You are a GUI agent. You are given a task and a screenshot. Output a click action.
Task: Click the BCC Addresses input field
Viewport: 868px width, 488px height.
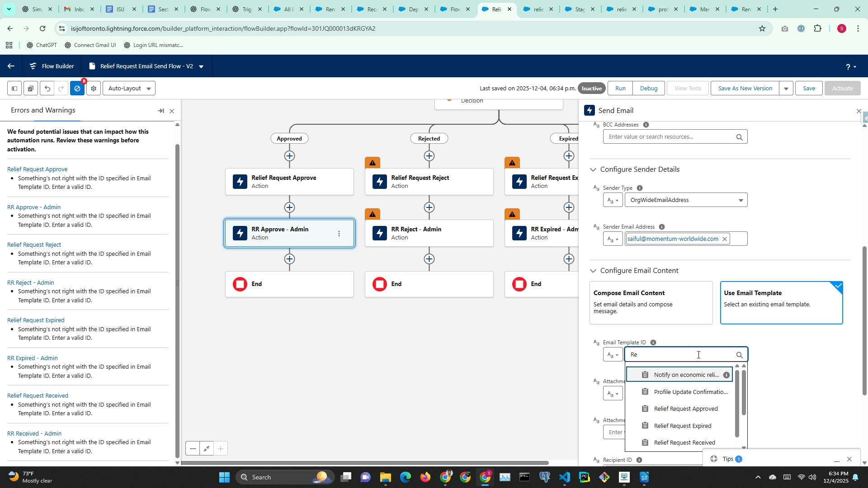point(669,137)
